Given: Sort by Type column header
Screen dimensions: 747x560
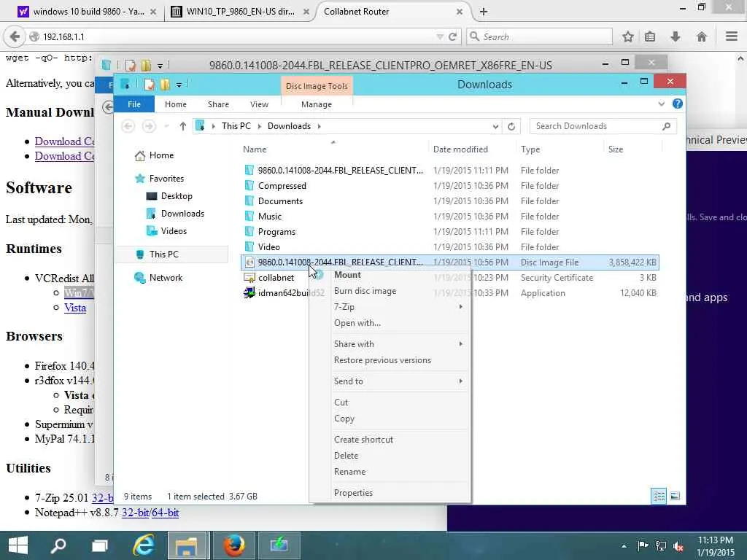Looking at the screenshot, I should (530, 149).
